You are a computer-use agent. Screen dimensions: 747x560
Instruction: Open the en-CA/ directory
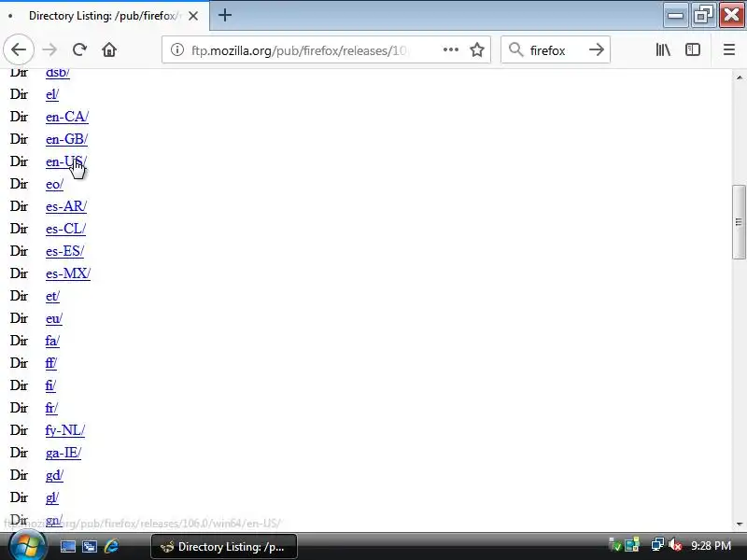click(x=67, y=117)
